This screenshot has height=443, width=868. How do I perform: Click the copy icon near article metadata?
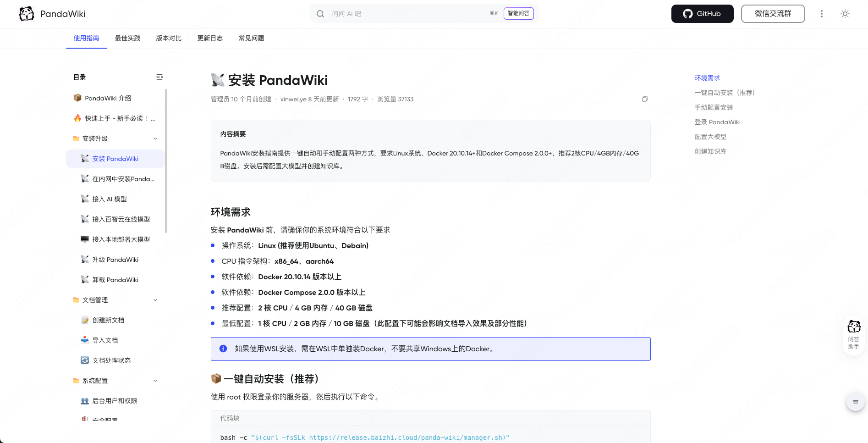[645, 99]
